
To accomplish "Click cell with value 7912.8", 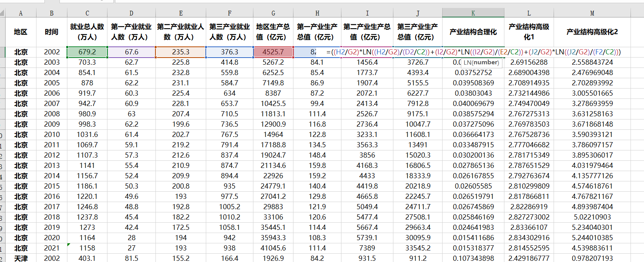I will pos(418,104).
